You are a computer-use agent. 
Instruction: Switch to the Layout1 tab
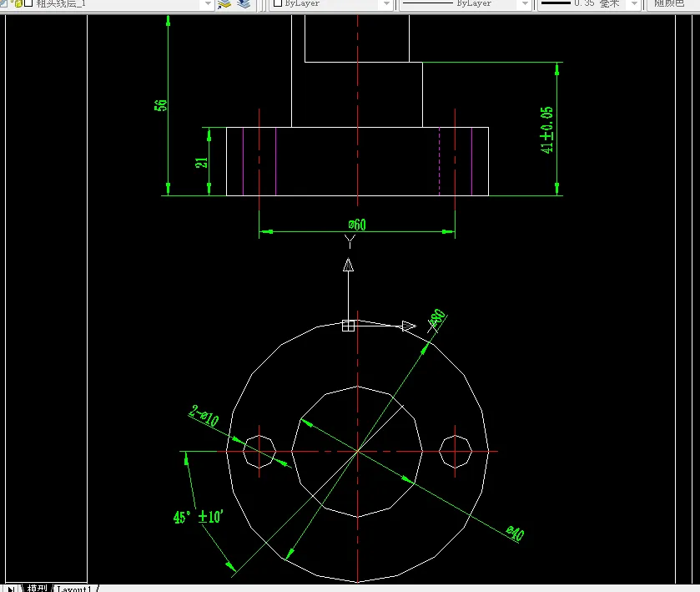click(x=74, y=589)
